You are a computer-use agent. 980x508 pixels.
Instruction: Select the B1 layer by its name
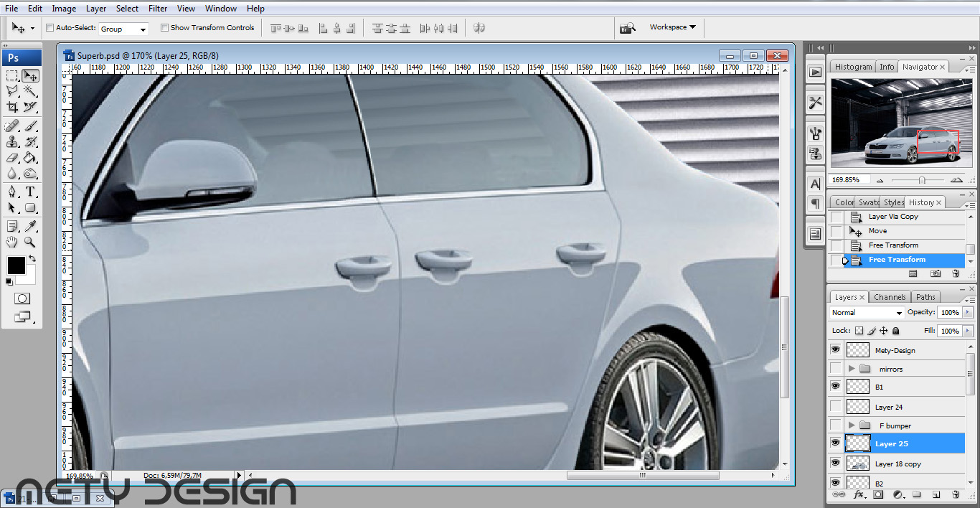pyautogui.click(x=879, y=387)
